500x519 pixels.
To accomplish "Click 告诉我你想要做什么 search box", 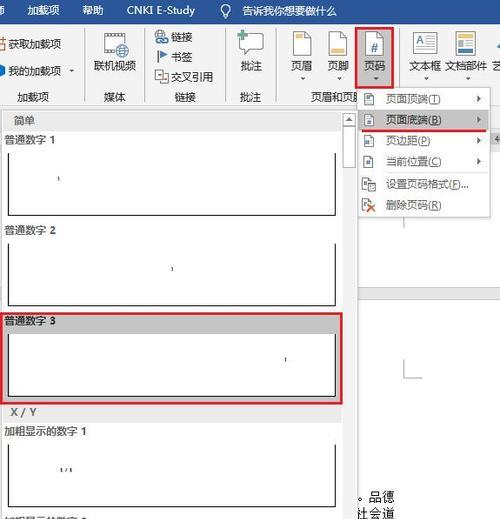I will tap(289, 11).
